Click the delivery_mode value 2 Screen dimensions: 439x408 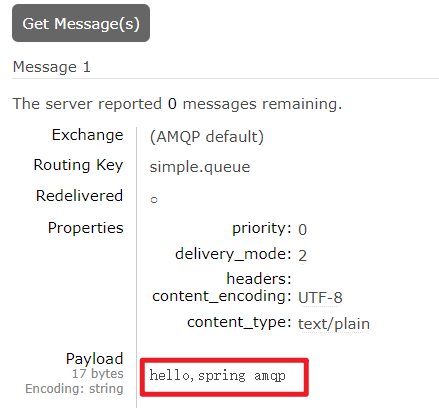point(302,256)
